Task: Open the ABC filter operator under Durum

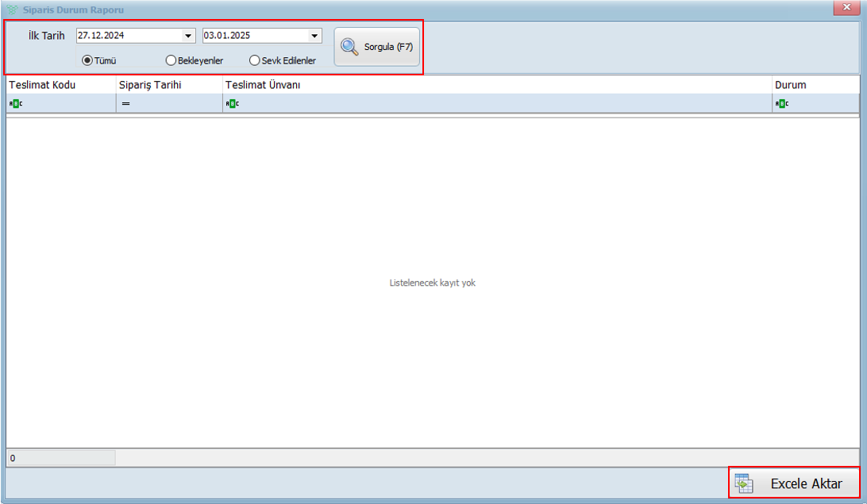Action: pyautogui.click(x=781, y=104)
